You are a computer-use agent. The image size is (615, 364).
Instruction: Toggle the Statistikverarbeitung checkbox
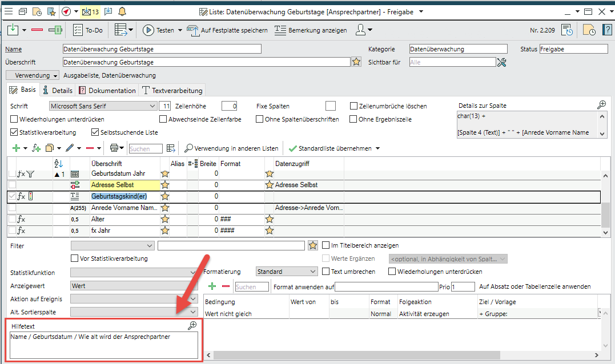(x=14, y=132)
